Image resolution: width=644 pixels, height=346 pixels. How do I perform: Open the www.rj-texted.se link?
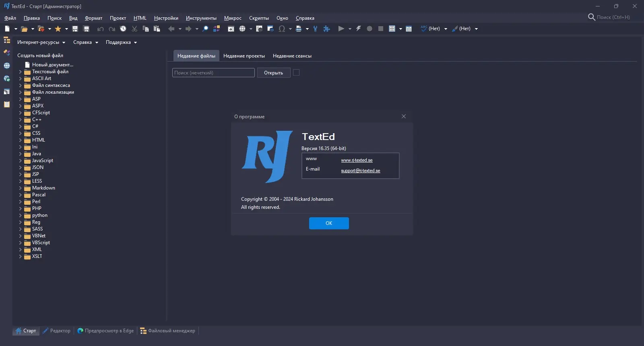[357, 160]
